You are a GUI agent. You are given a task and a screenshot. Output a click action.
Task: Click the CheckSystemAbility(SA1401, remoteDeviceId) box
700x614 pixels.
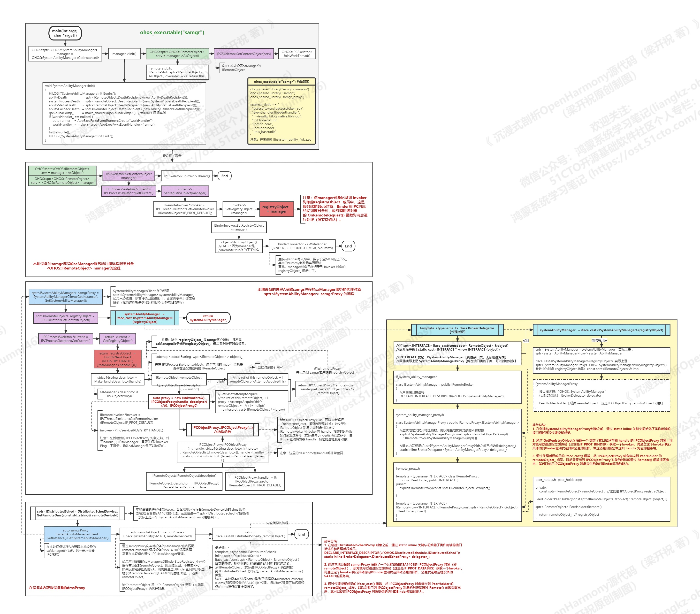coord(158,534)
